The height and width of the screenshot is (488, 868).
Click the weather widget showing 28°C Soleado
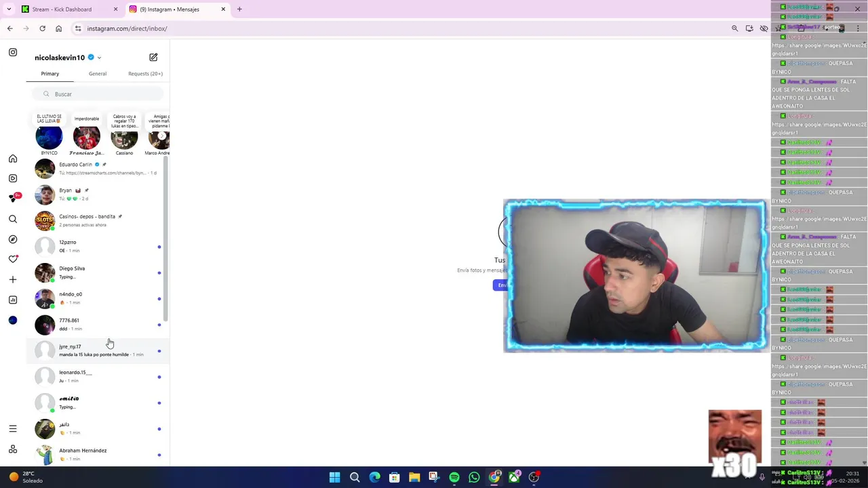(x=25, y=477)
